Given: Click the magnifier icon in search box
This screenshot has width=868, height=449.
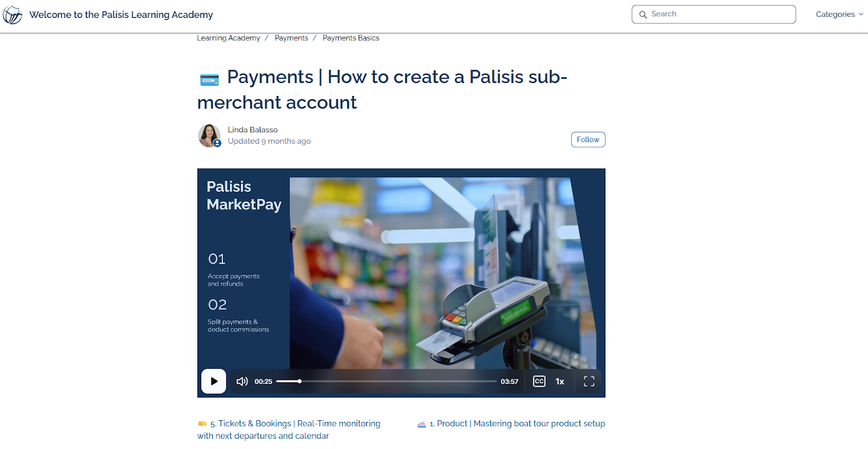Looking at the screenshot, I should [x=643, y=15].
